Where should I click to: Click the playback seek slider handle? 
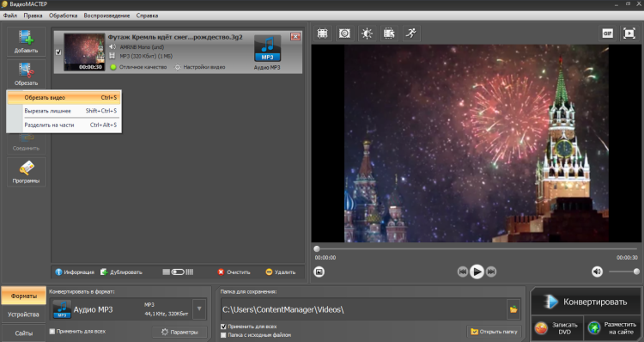pyautogui.click(x=317, y=248)
